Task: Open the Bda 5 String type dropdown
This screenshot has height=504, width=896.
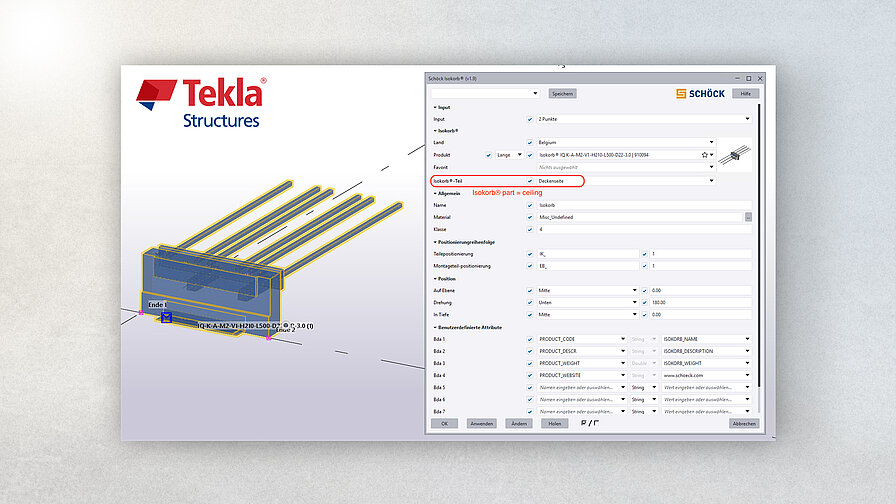Action: point(643,387)
